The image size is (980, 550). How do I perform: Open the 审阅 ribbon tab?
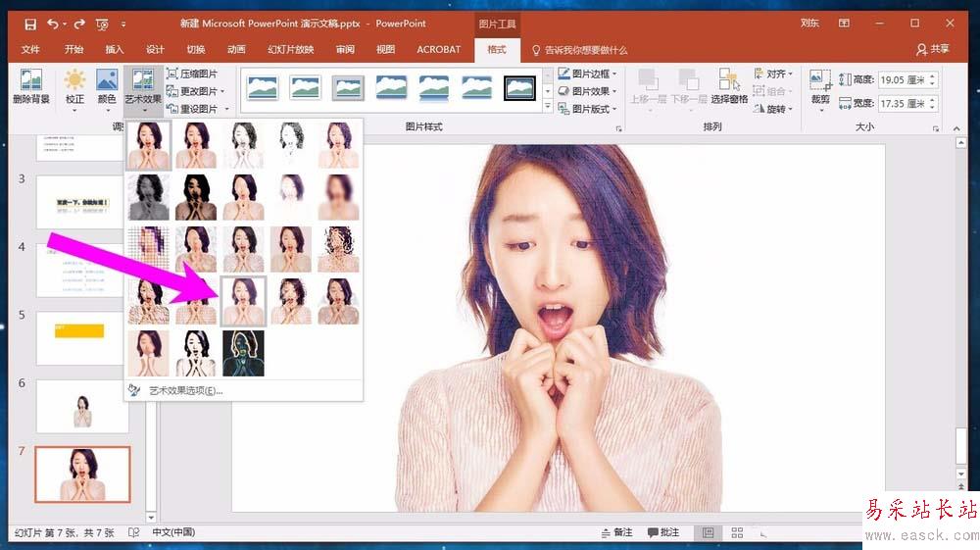(345, 49)
